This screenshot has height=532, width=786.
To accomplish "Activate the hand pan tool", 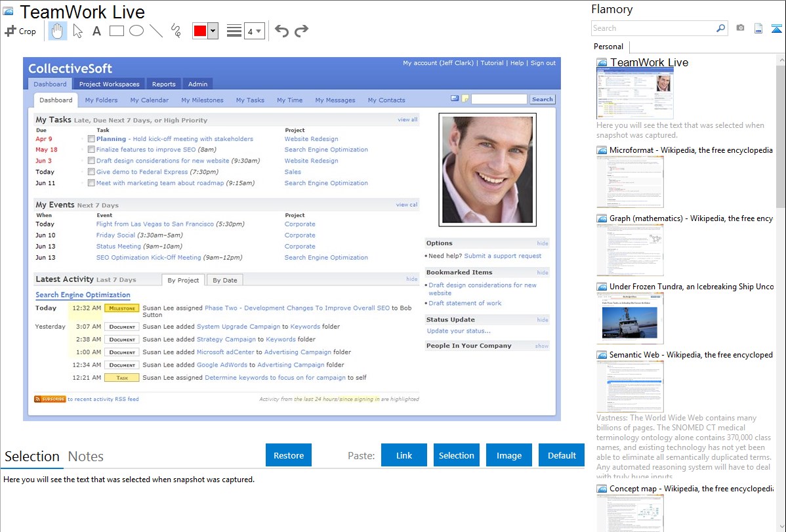I will 58,31.
